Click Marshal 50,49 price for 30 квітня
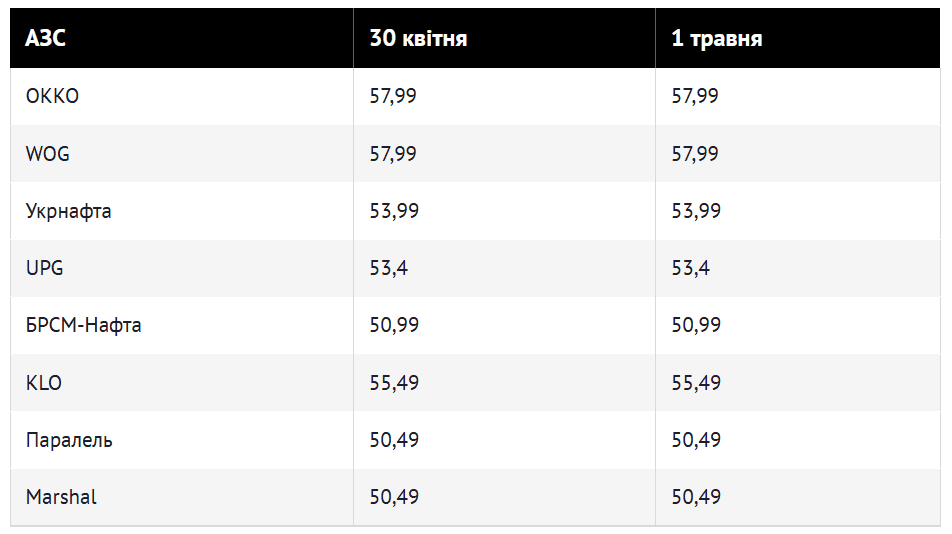The height and width of the screenshot is (534, 952). (x=394, y=497)
